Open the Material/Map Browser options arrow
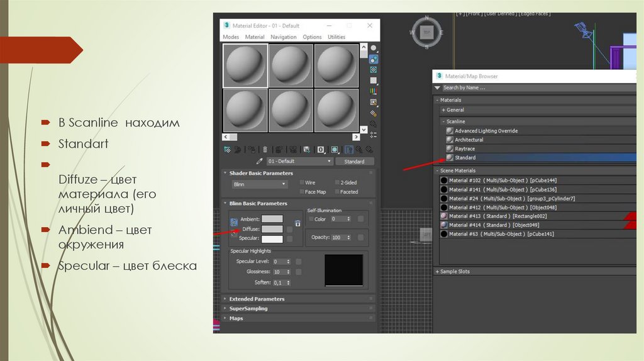This screenshot has width=644, height=361. pyautogui.click(x=438, y=88)
